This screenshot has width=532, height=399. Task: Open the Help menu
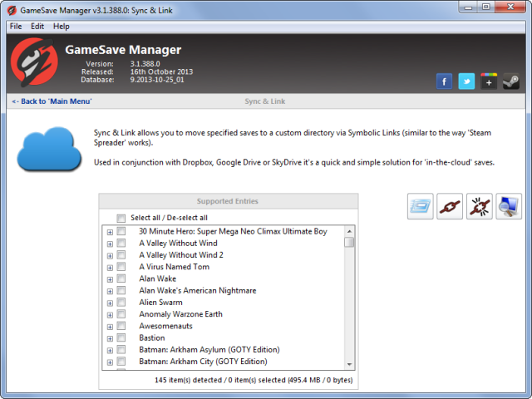point(61,27)
